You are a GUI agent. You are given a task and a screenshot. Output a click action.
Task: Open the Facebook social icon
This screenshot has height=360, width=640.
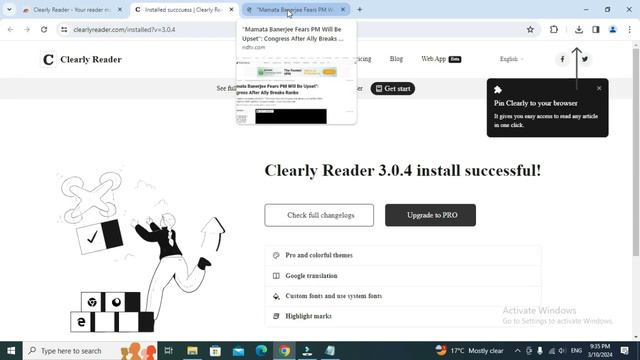562,59
